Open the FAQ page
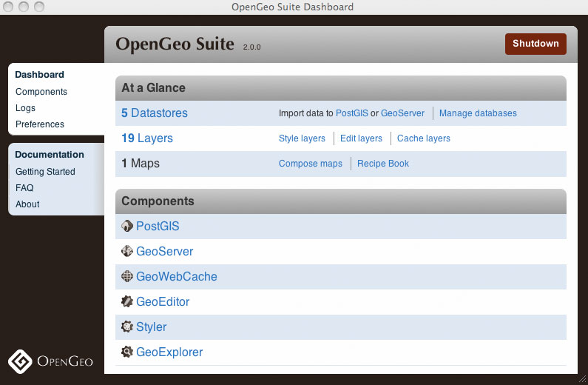The image size is (588, 385). click(x=24, y=188)
